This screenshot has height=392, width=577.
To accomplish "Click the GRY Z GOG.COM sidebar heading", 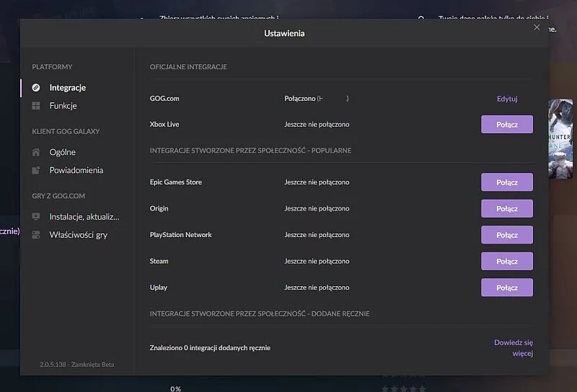I will 58,196.
